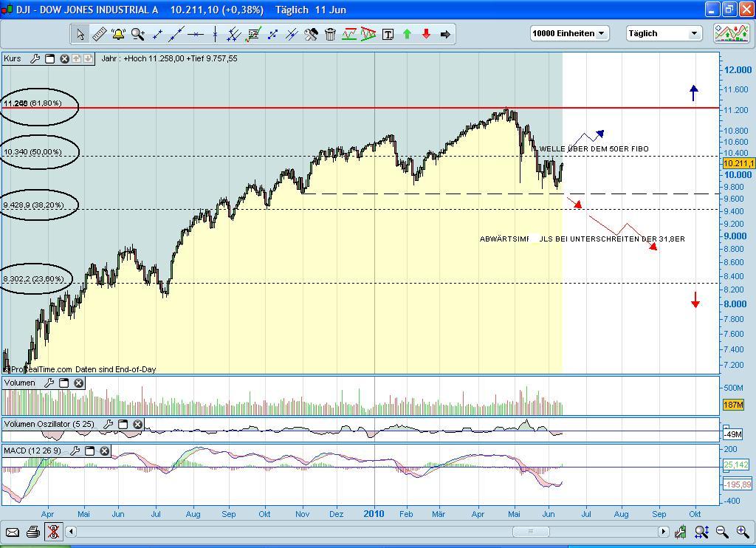Select the text annotation tool
756x548 pixels.
[x=388, y=34]
